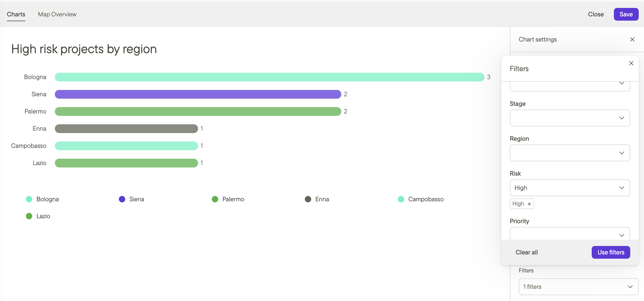644x301 pixels.
Task: Open the '1 filters' dropdown
Action: point(578,287)
